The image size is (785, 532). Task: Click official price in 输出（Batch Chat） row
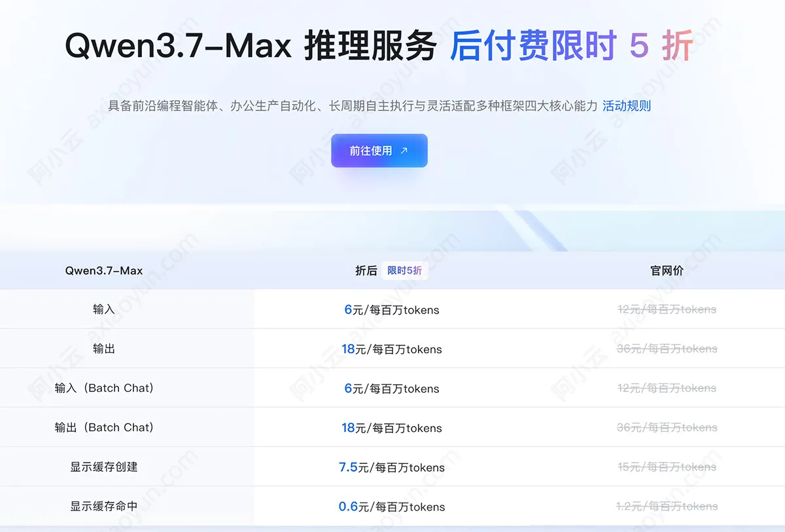[x=667, y=427]
